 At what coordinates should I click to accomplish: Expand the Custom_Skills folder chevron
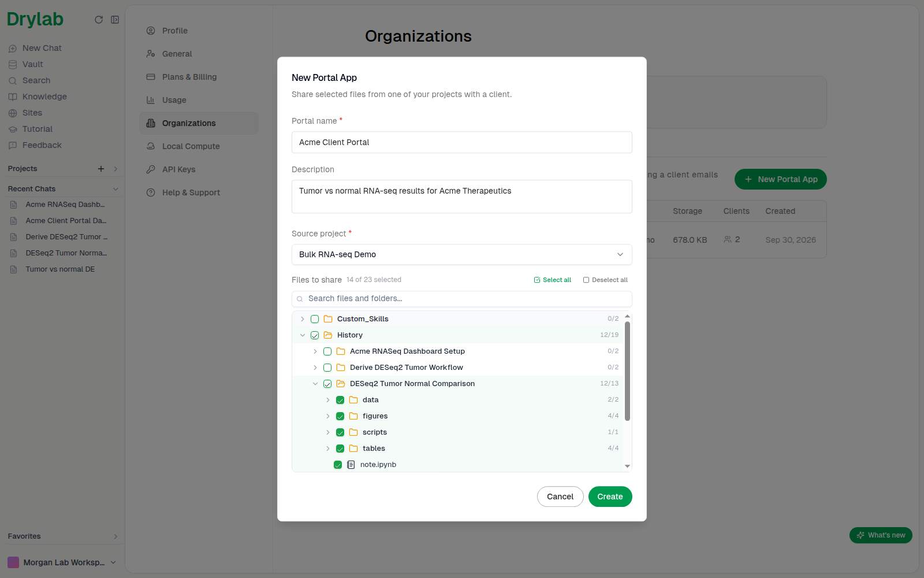302,319
